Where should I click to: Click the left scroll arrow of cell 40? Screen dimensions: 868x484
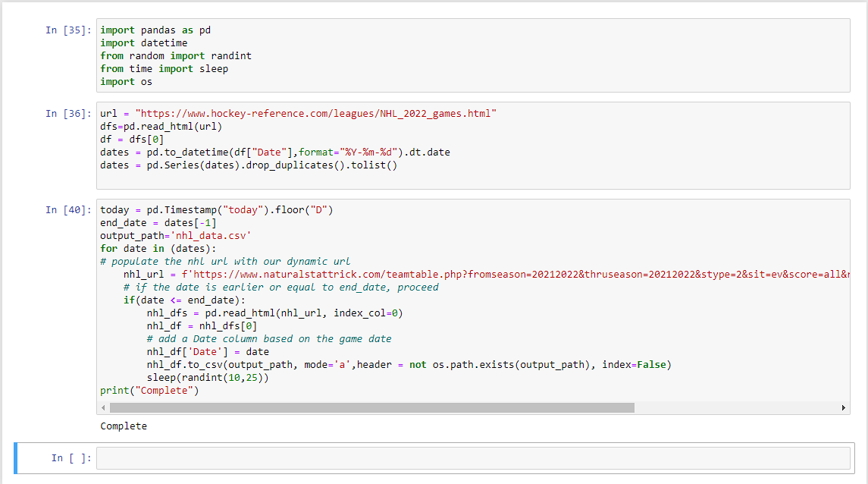[103, 407]
